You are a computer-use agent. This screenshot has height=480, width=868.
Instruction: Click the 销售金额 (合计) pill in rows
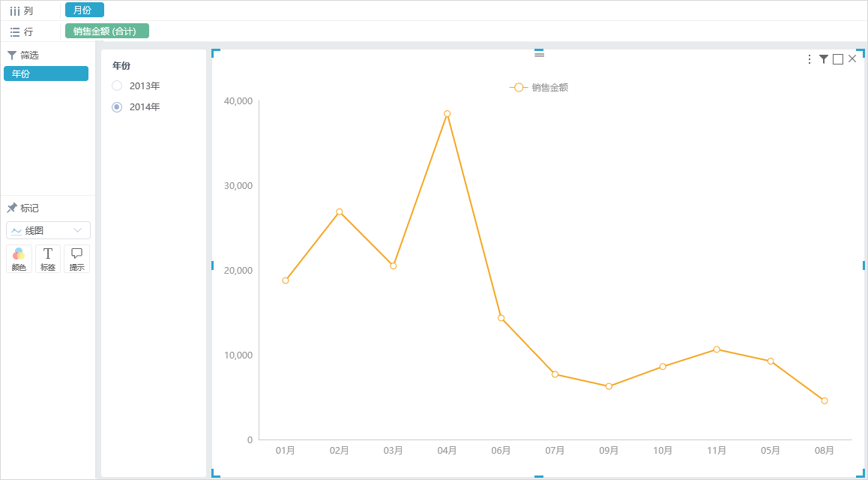click(107, 31)
